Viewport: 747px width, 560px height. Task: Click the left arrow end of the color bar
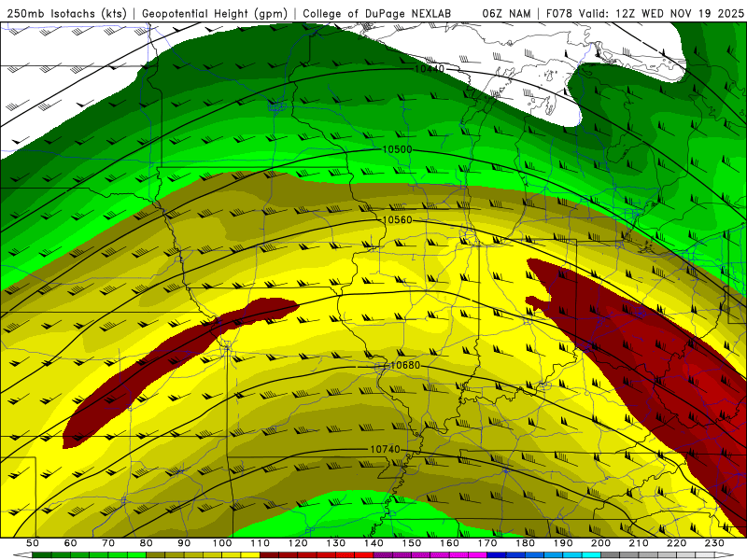(x=22, y=554)
